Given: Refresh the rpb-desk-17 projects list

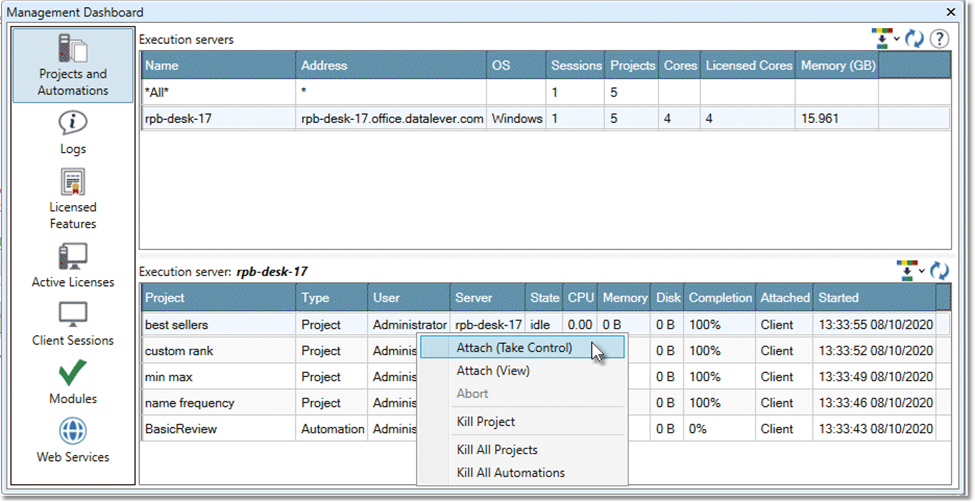Looking at the screenshot, I should [x=939, y=270].
